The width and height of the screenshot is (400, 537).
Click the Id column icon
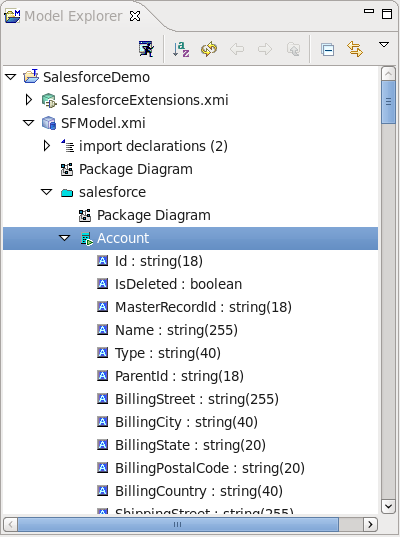(102, 261)
